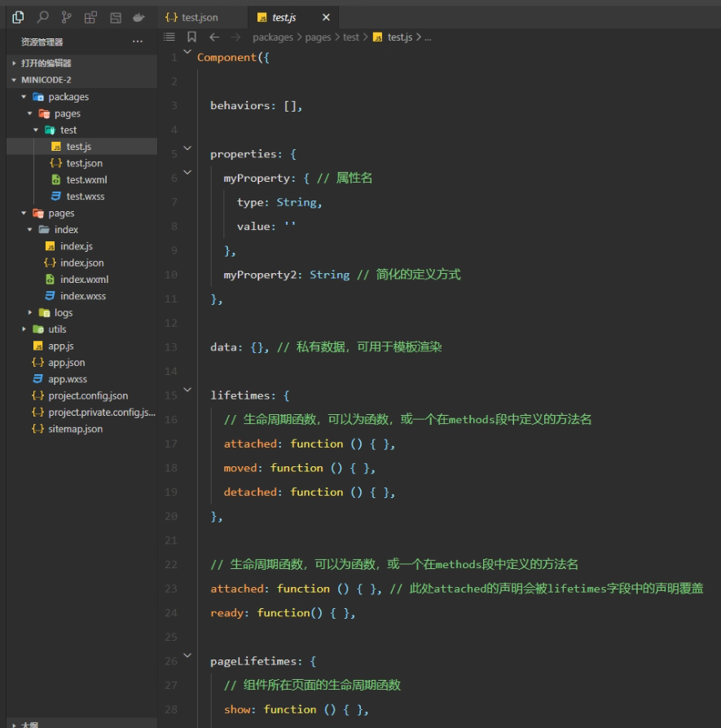Open index.wxss file
Screen dimensions: 721x728
(81, 296)
